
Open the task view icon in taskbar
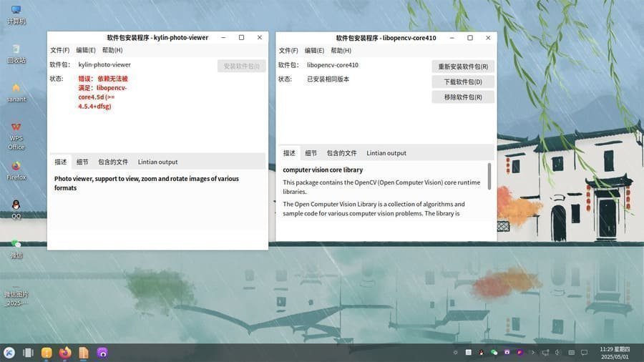28,353
